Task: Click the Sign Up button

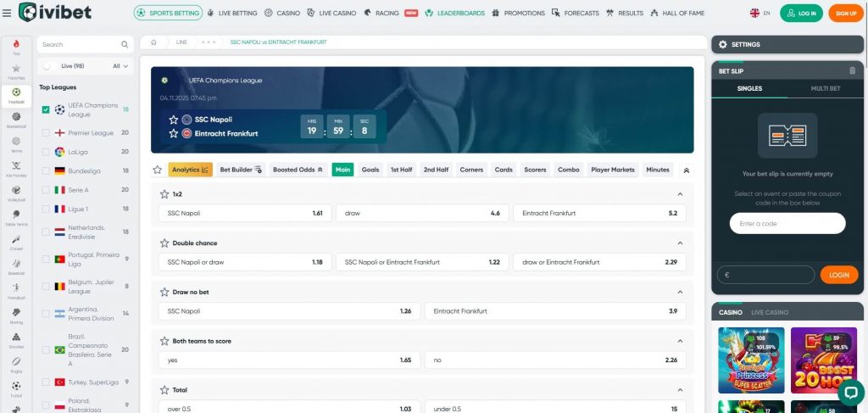Action: [x=845, y=14]
